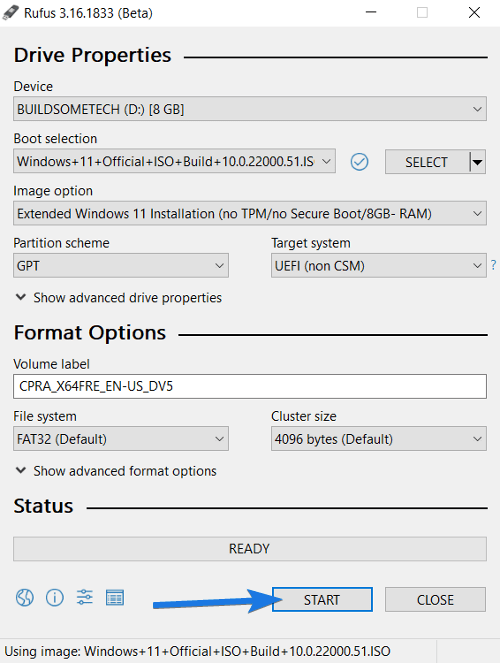Screen dimensions: 500x663
Task: Open the Partition scheme GPT dropdown
Action: click(x=121, y=266)
